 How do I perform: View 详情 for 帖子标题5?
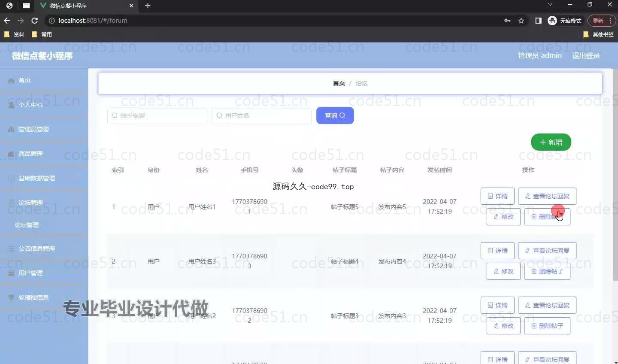[497, 196]
